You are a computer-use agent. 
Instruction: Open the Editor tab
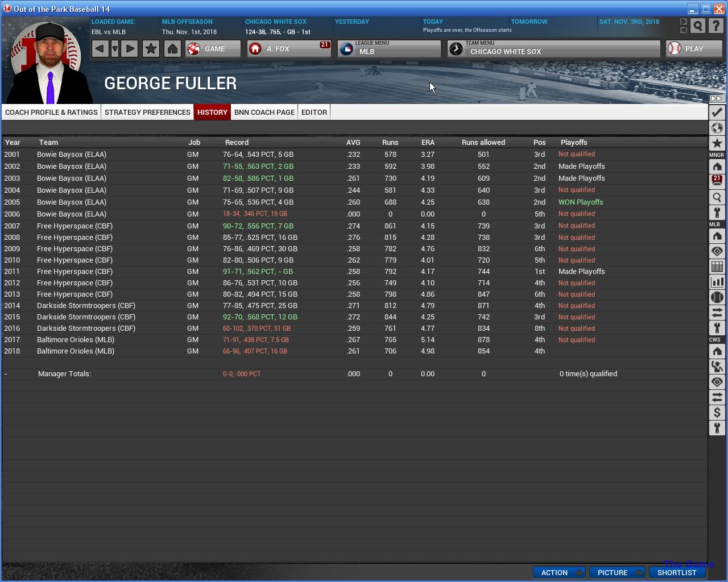click(314, 112)
